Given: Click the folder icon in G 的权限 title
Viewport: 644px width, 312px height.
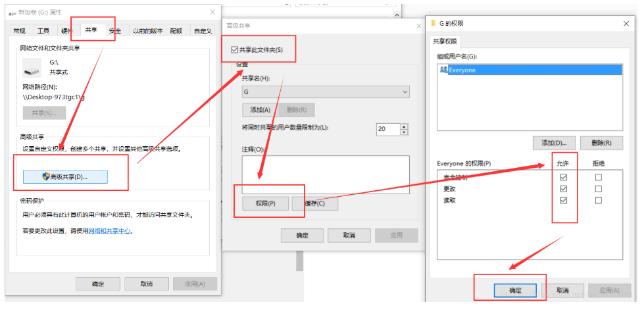Looking at the screenshot, I should coord(433,23).
